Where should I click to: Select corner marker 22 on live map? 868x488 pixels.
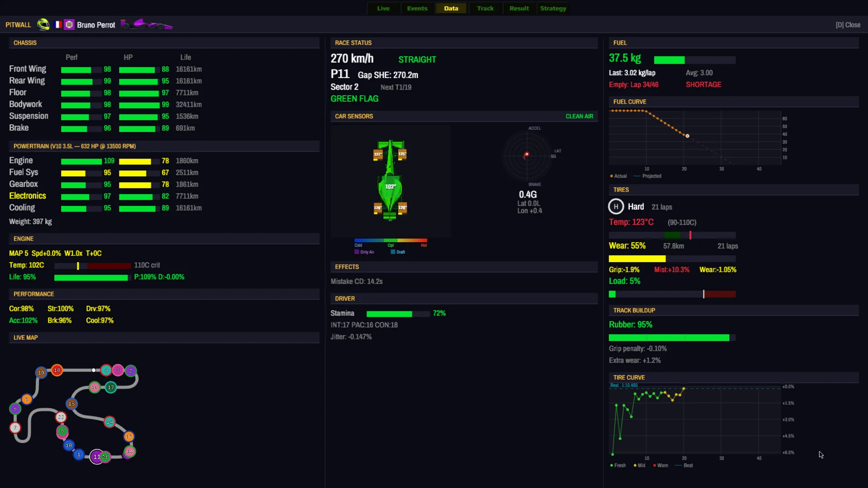61,417
